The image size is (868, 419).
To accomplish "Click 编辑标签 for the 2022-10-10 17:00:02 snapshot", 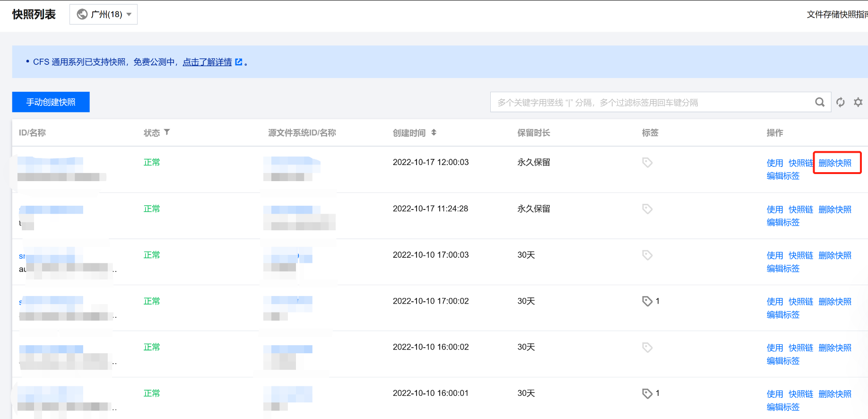I will (783, 315).
